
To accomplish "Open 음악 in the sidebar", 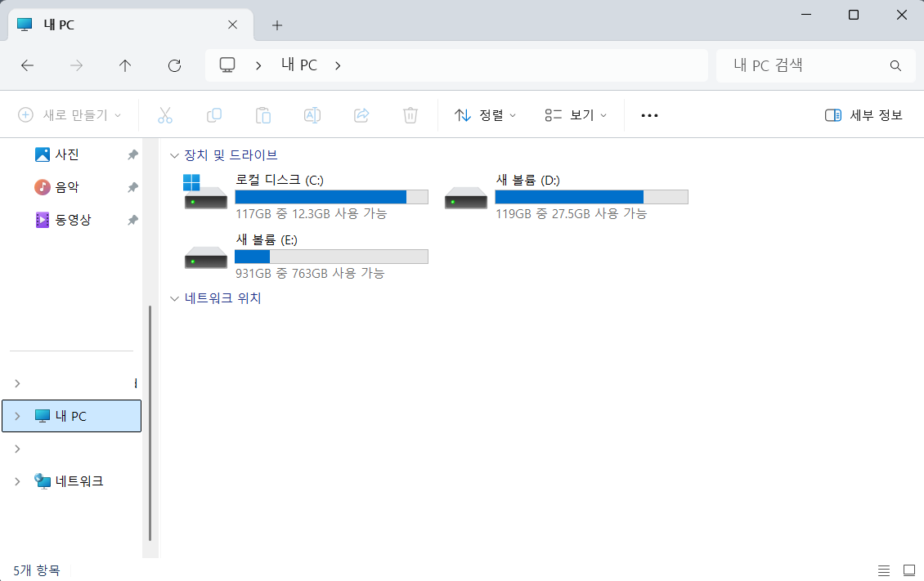I will click(x=66, y=187).
